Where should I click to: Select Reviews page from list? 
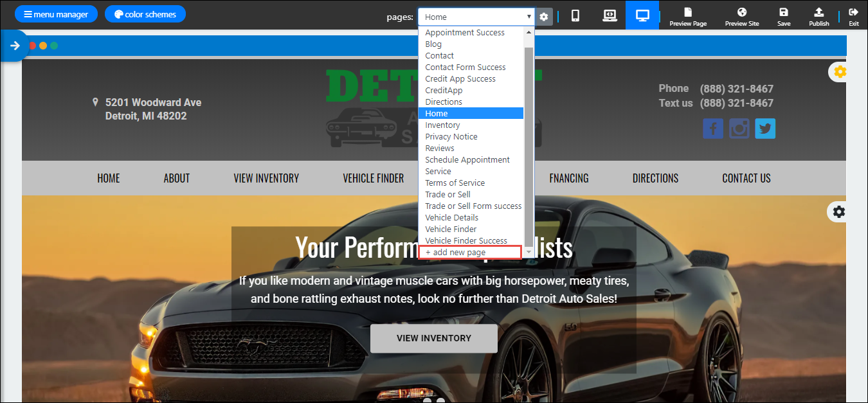(x=471, y=148)
